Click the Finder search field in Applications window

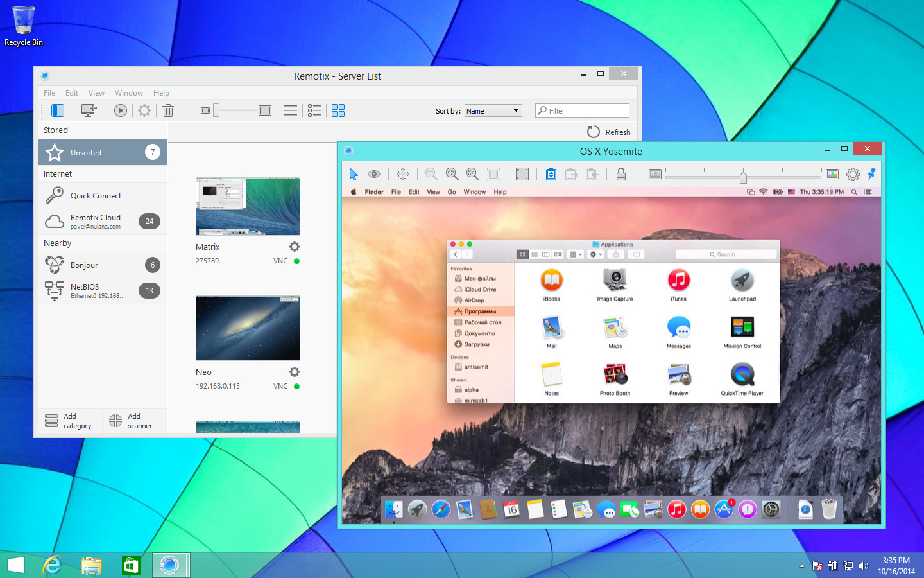pos(726,254)
